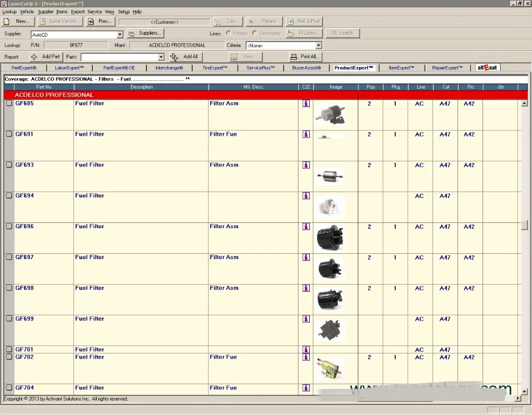Viewport: 532px width, 415px height.
Task: Expand the Parts combo box
Action: point(161,57)
